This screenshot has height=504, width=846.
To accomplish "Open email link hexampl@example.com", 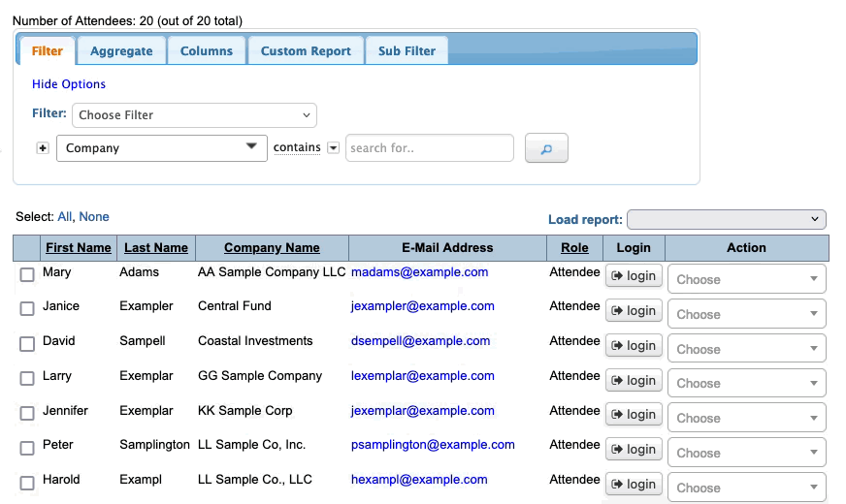I will [419, 480].
